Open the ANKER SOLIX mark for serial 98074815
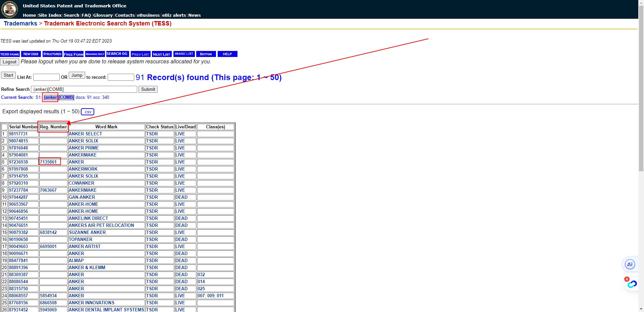Screen dimensions: 644x312 click(x=83, y=141)
